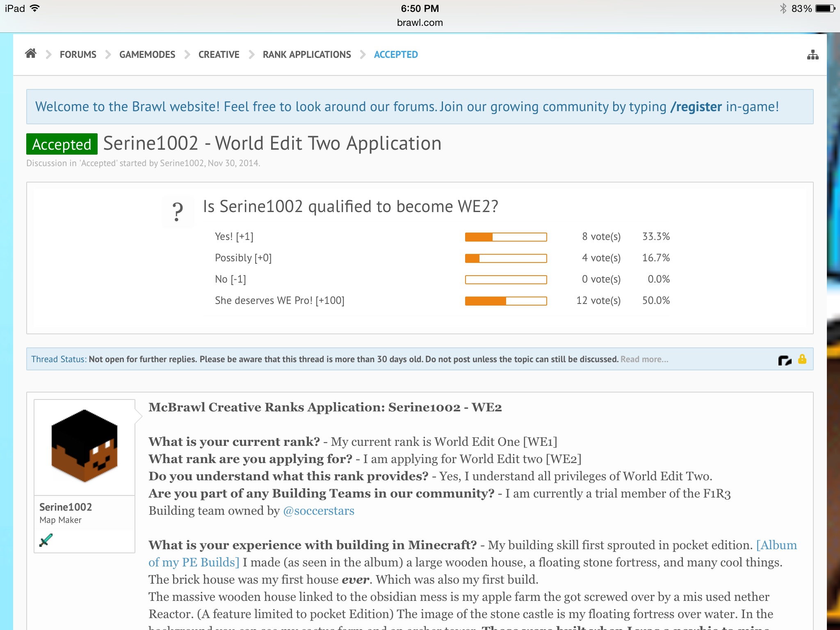Go to the GAMEMODES breadcrumb
840x630 pixels.
[147, 55]
